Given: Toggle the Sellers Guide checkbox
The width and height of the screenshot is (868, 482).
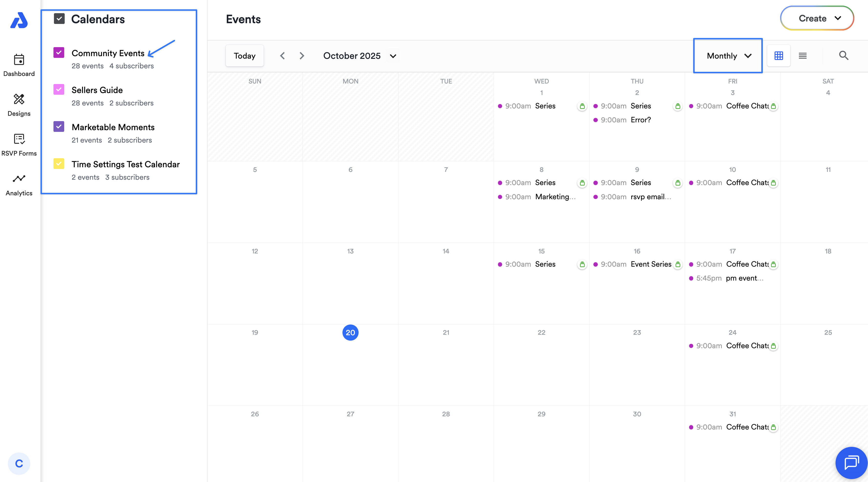Looking at the screenshot, I should pyautogui.click(x=59, y=90).
